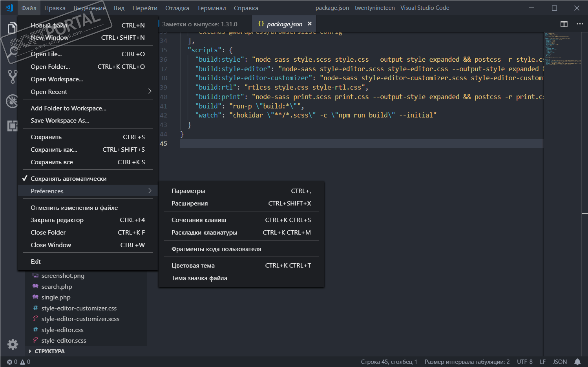588x367 pixels.
Task: Expand the СТРУКТУРА outline section
Action: coord(49,351)
